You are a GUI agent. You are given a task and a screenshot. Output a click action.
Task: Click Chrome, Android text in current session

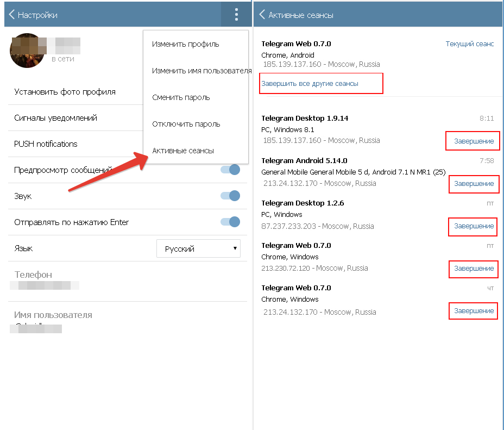coord(288,55)
